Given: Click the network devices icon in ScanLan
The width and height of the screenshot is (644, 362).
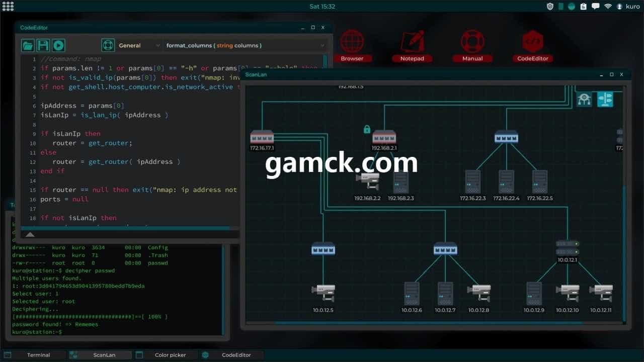Looking at the screenshot, I should 584,100.
